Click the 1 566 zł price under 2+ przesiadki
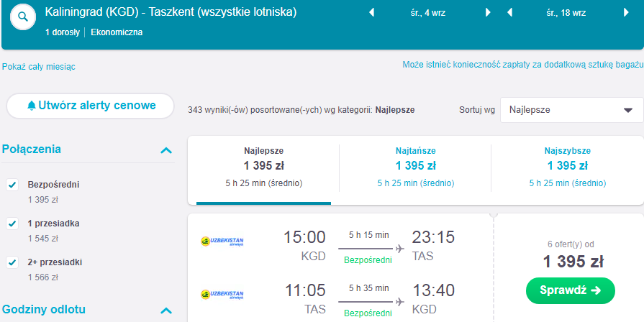 (43, 277)
